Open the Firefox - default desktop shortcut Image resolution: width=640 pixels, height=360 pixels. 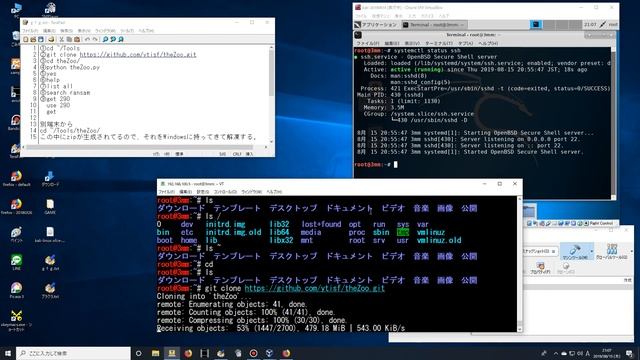[x=16, y=179]
